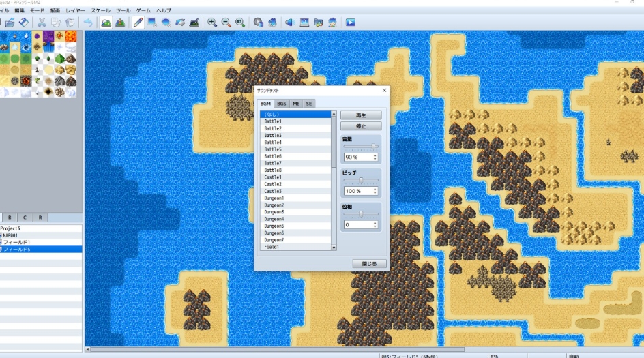This screenshot has height=358, width=644.
Task: Open a project with the folder icon
Action: pyautogui.click(x=10, y=23)
